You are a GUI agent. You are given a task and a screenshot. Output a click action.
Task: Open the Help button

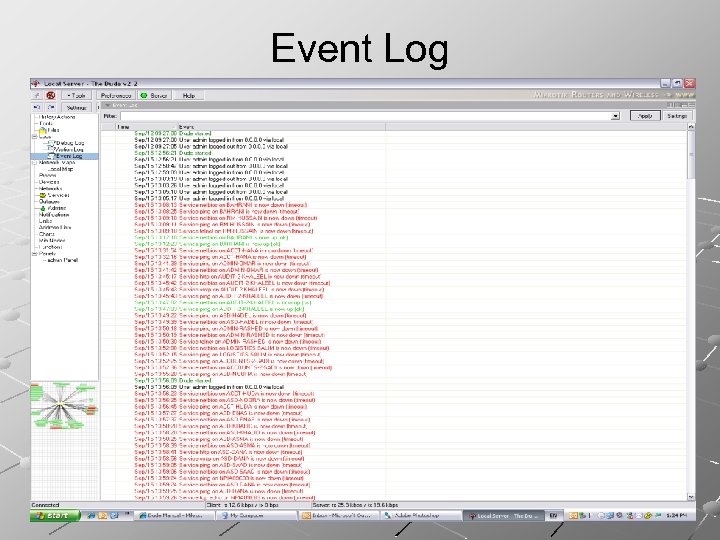pyautogui.click(x=189, y=95)
